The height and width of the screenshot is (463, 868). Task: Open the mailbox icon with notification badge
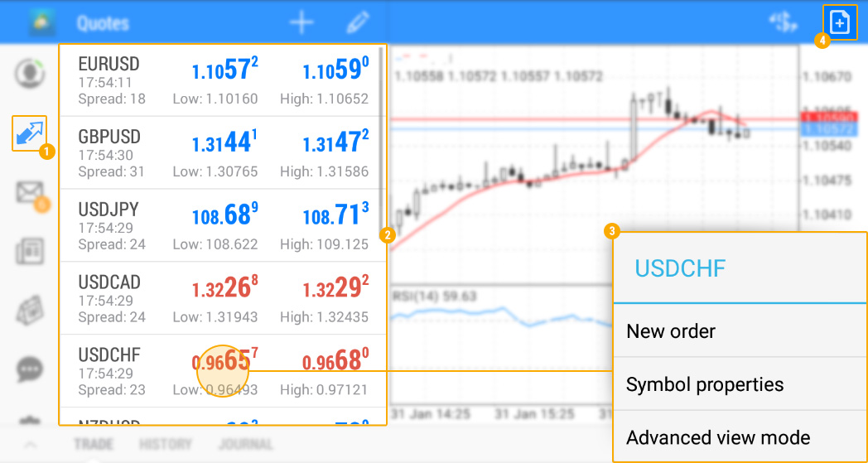coord(31,194)
